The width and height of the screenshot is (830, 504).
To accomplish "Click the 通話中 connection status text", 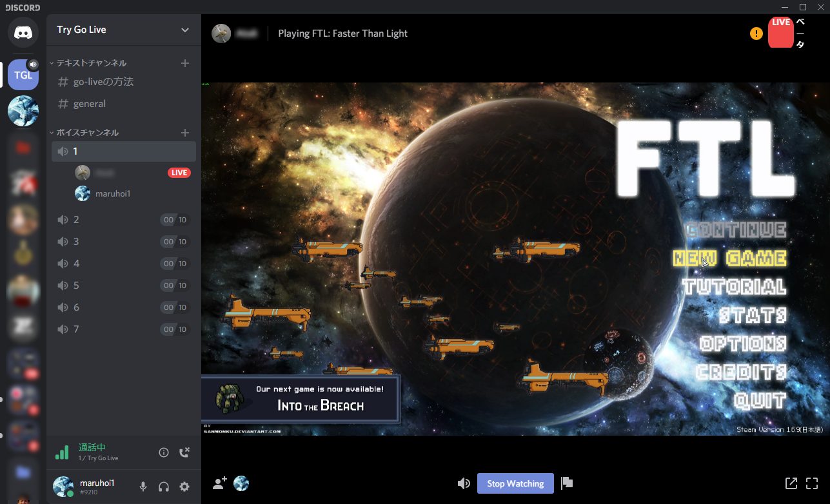I will click(x=92, y=447).
